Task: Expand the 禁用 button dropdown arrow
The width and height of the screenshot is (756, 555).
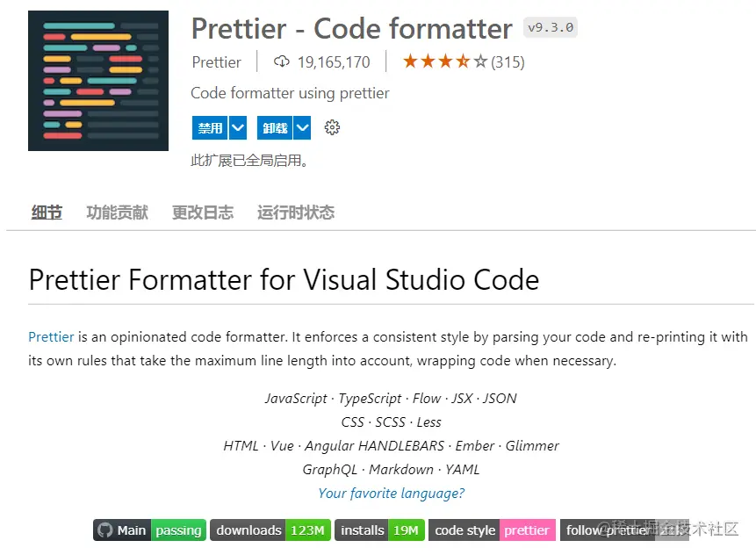Action: click(x=235, y=127)
